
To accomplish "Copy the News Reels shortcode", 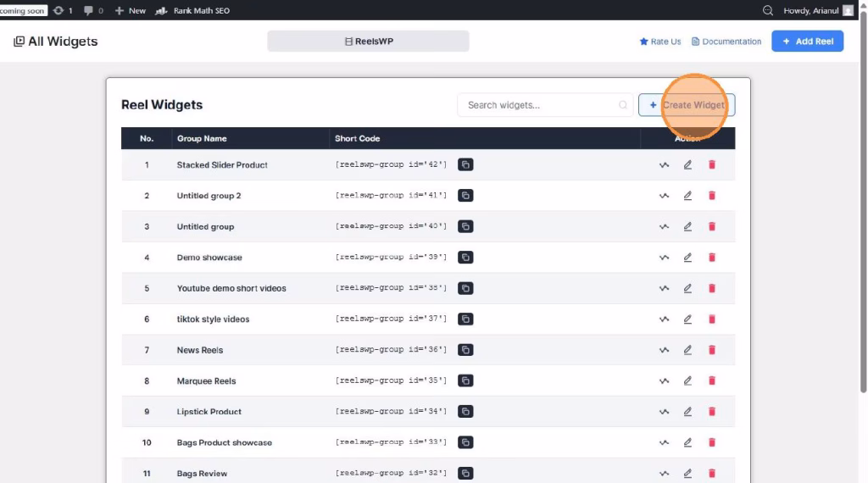I will pyautogui.click(x=465, y=350).
